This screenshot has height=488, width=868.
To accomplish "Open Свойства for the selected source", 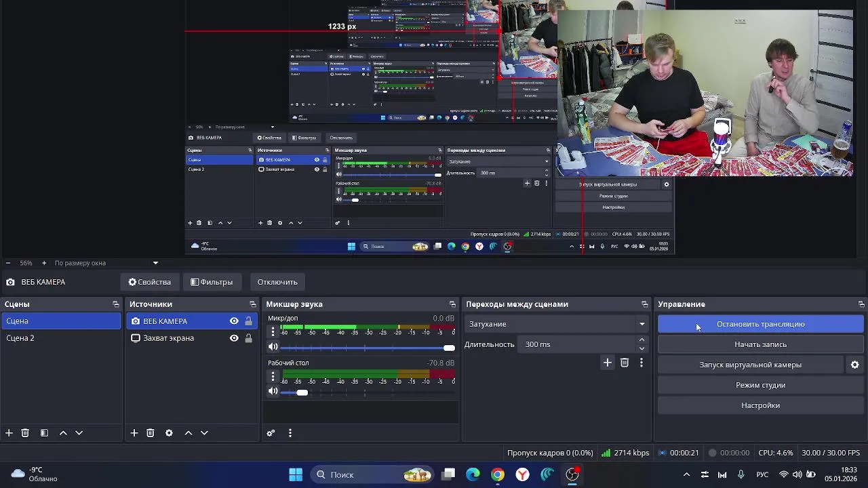I will 150,282.
